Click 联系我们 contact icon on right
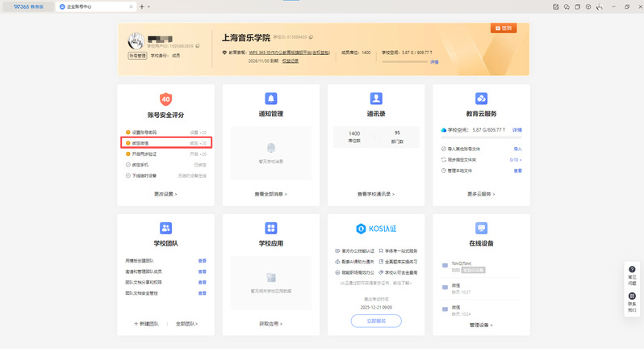Viewport: 644px width, 349px height. click(631, 301)
